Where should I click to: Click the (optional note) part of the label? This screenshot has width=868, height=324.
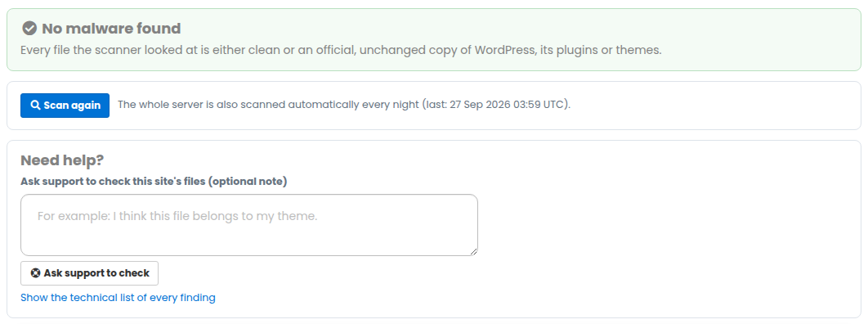coord(248,181)
